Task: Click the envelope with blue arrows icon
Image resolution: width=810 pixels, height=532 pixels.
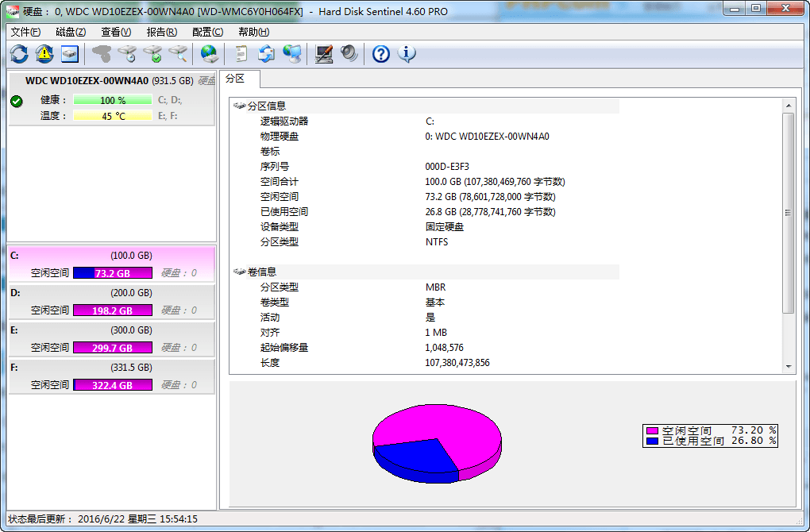Action: point(267,54)
